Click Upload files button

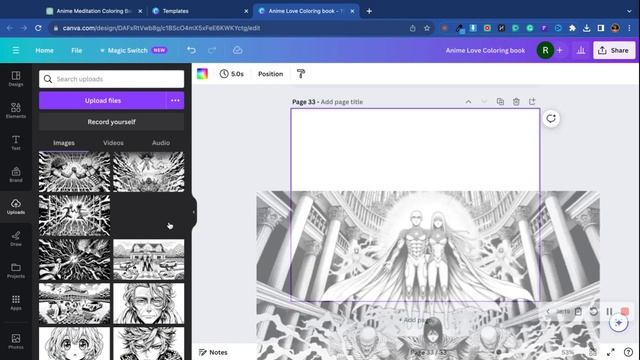[102, 100]
